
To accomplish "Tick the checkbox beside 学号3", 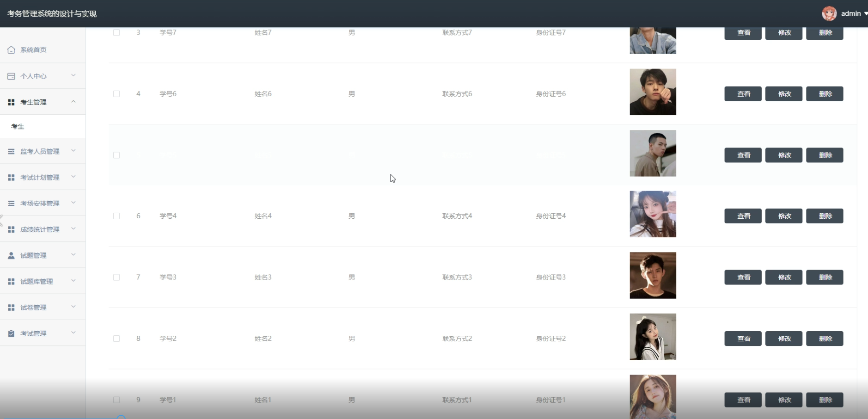I will pyautogui.click(x=116, y=277).
